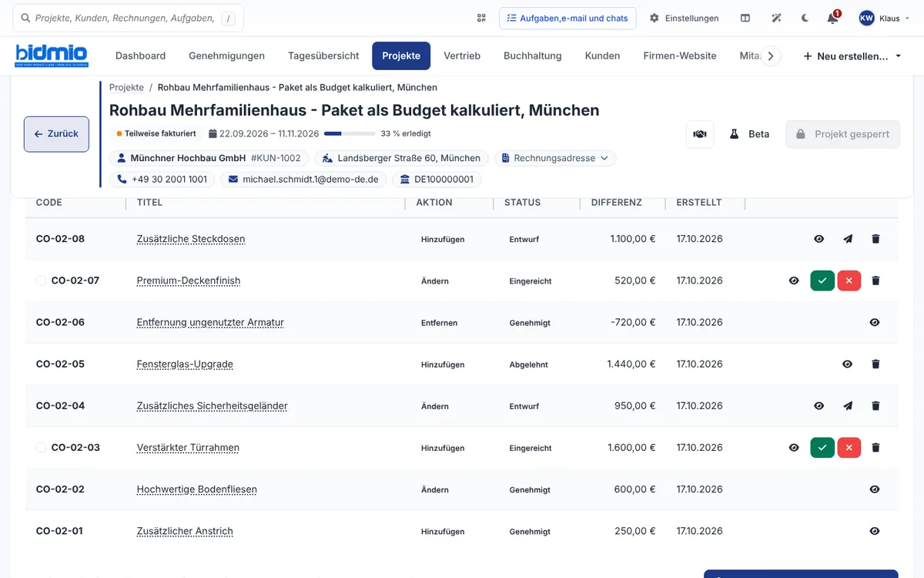
Task: Click the Projekt gesperrt lock button
Action: [x=842, y=134]
